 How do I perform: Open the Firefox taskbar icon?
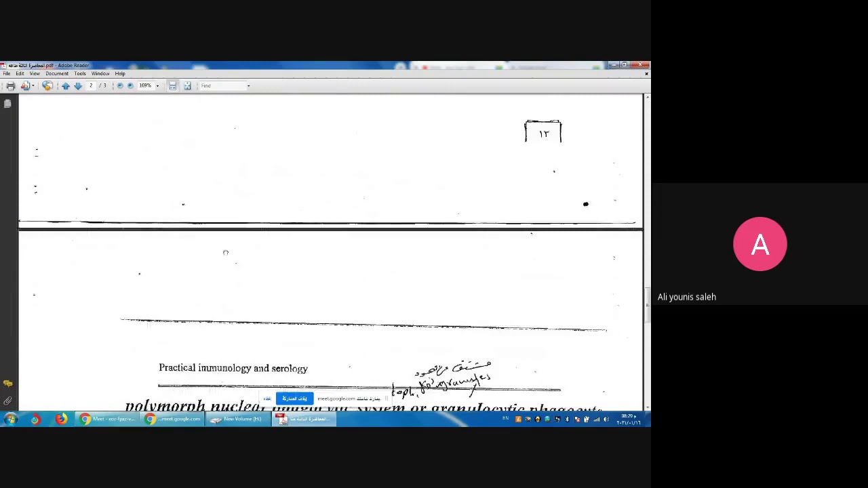click(61, 420)
